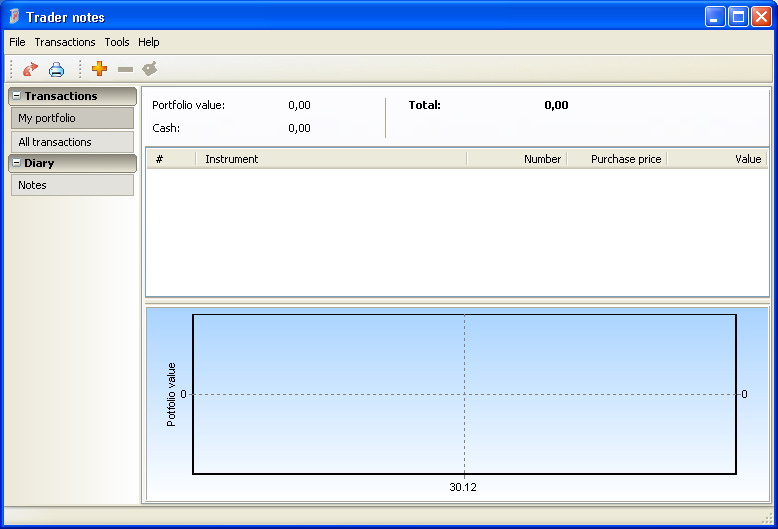Open the Transactions menu
778x529 pixels.
pyautogui.click(x=65, y=42)
